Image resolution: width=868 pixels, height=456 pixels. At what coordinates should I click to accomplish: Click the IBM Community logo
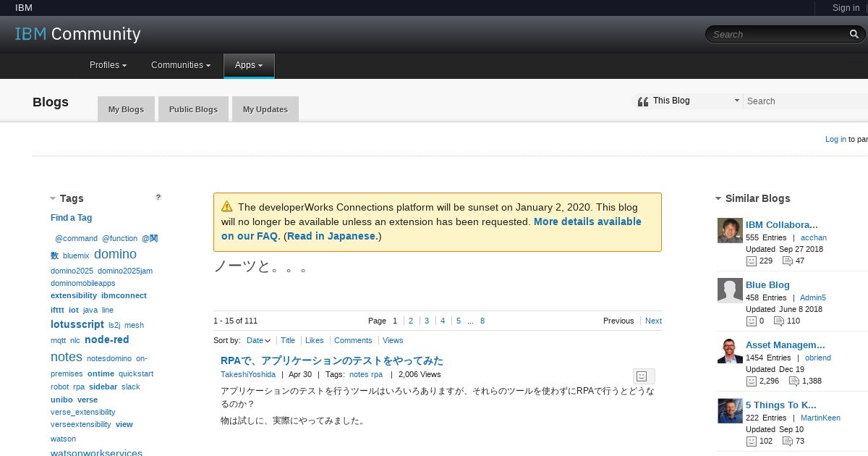(x=77, y=34)
